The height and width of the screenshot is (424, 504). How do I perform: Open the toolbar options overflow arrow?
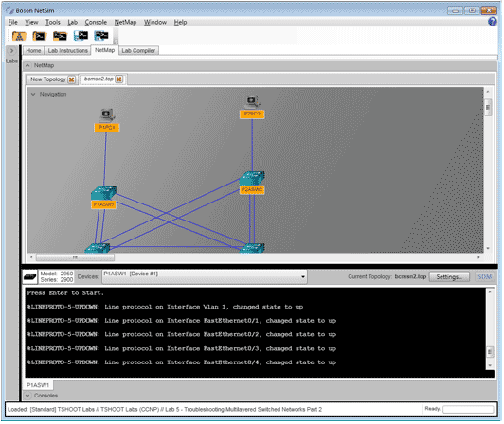(x=116, y=42)
